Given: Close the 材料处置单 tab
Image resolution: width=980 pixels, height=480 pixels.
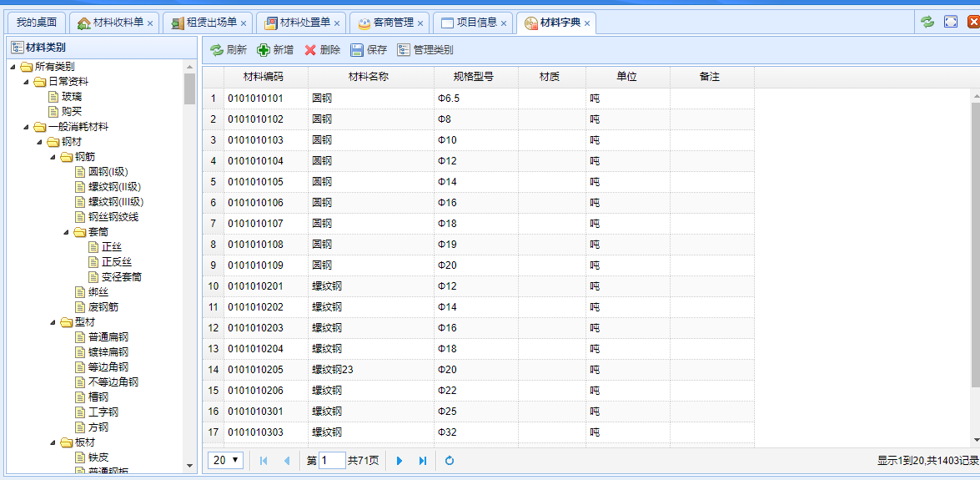Looking at the screenshot, I should click(337, 23).
